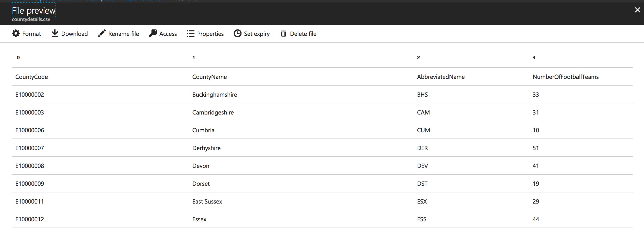Click column header 3
This screenshot has width=644, height=232.
(x=534, y=58)
